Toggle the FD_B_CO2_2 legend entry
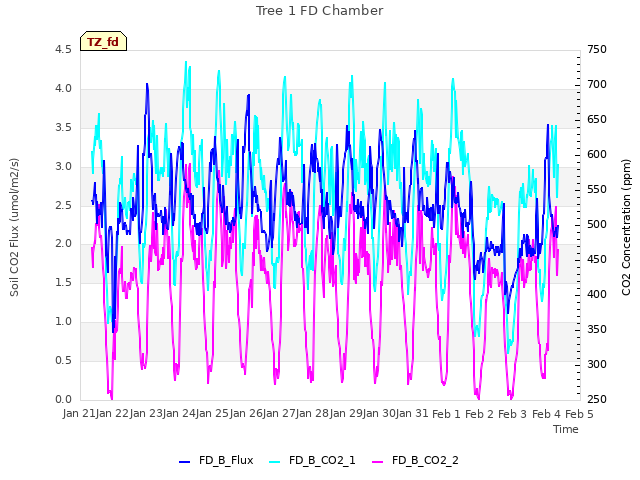Screen dimensions: 640x480 pos(416,460)
